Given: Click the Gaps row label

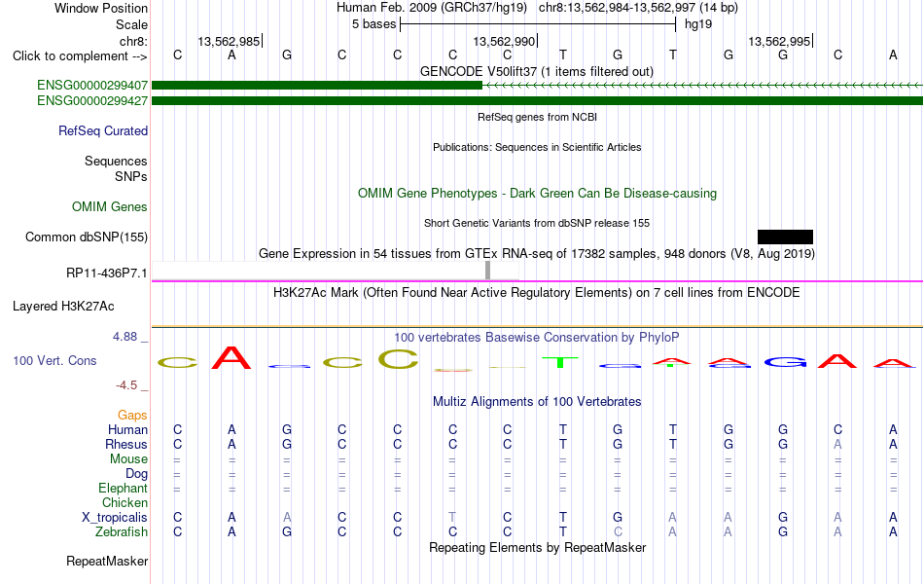Looking at the screenshot, I should pyautogui.click(x=132, y=416).
